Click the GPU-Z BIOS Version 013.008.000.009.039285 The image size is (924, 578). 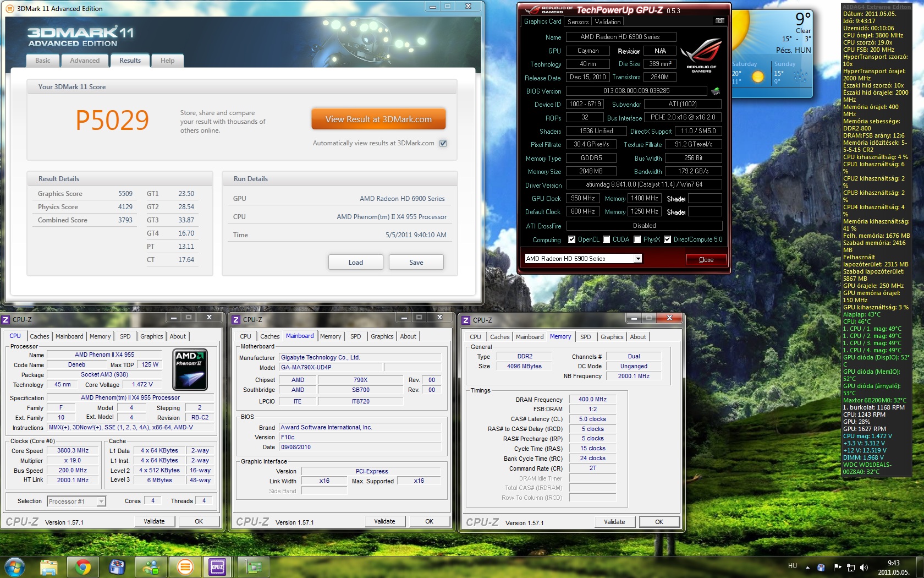click(637, 91)
